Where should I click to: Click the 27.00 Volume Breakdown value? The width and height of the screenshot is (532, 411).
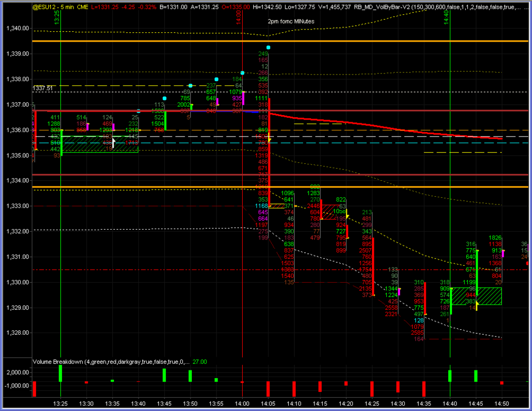[x=199, y=362]
